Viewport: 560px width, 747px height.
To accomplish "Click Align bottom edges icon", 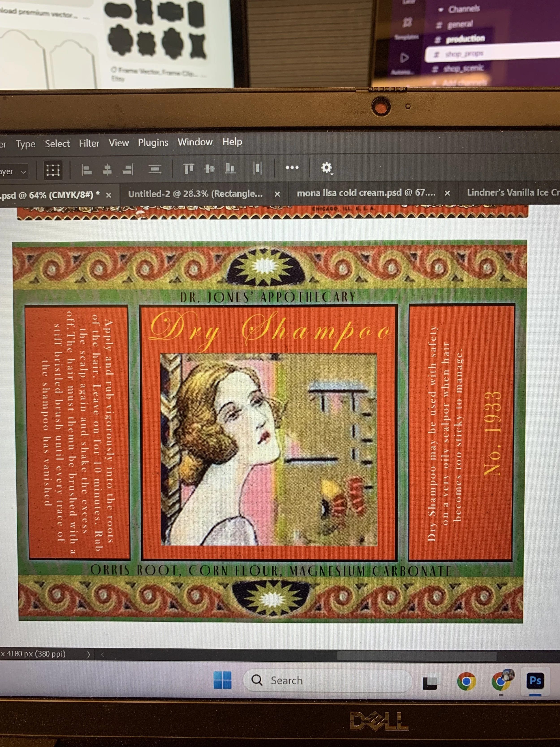I will click(x=230, y=168).
